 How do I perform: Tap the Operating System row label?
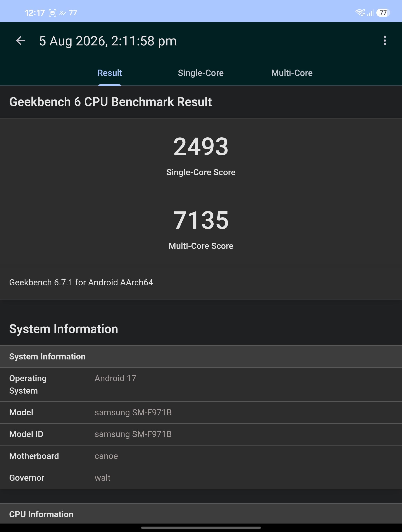pos(28,384)
